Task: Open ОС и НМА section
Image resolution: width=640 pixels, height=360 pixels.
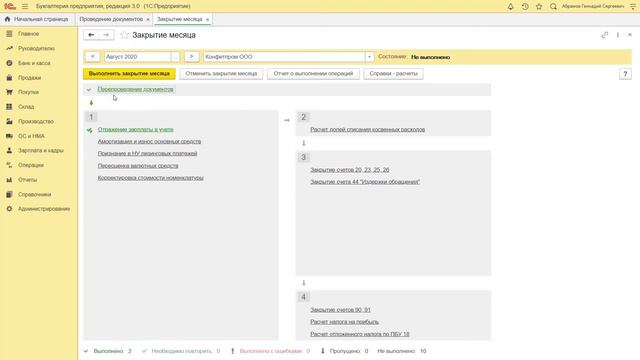Action: click(x=31, y=136)
